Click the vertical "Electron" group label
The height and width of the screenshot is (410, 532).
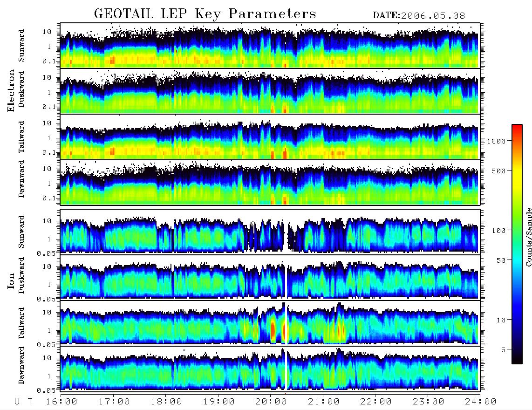coord(11,90)
